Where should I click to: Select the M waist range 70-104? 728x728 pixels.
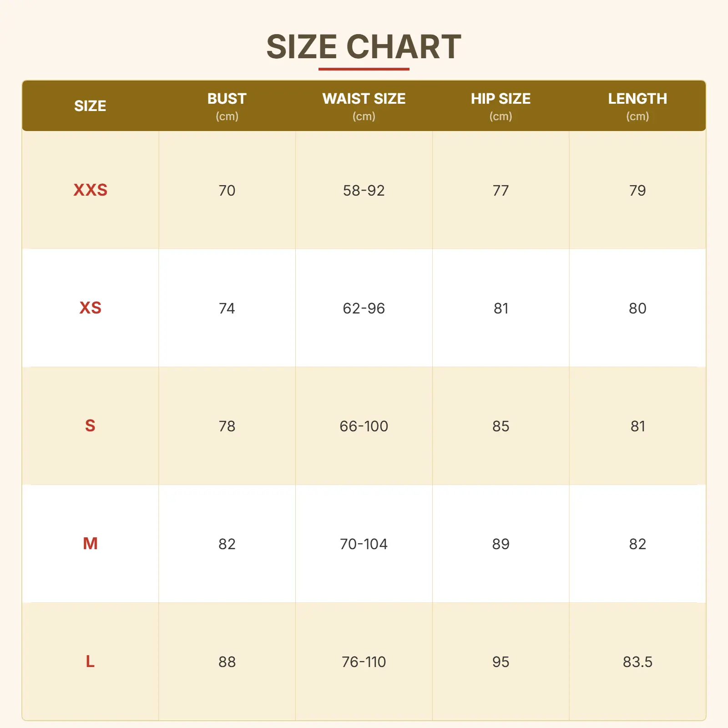coord(364,544)
